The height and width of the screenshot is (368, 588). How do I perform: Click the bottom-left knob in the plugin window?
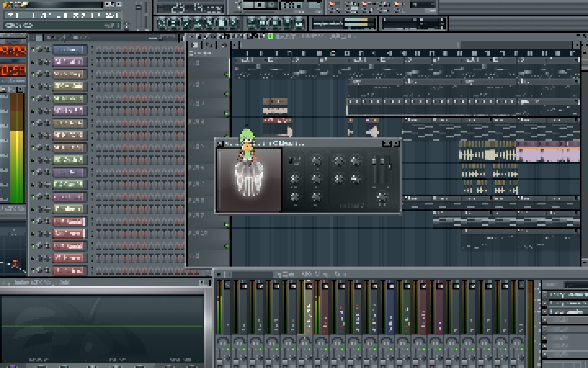[294, 197]
